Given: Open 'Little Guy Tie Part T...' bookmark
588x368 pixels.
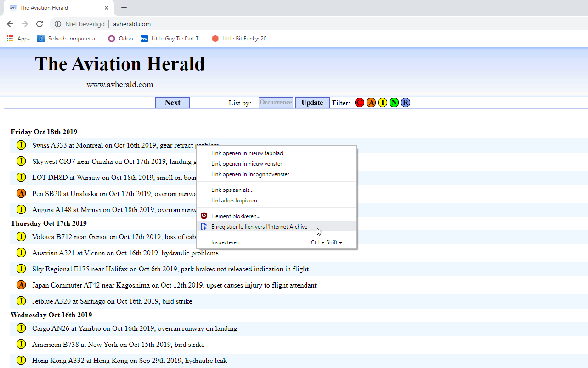Looking at the screenshot, I should [x=172, y=39].
